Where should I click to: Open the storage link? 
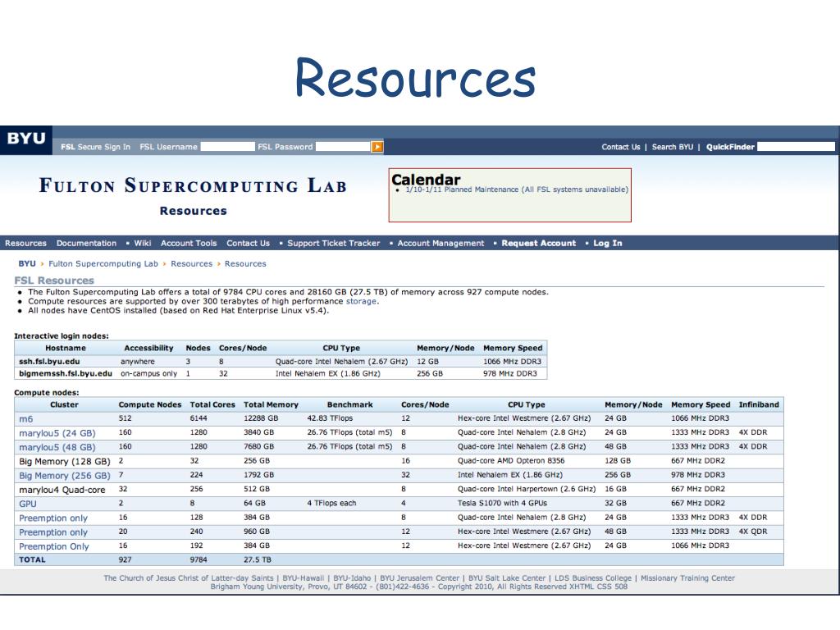(x=361, y=301)
